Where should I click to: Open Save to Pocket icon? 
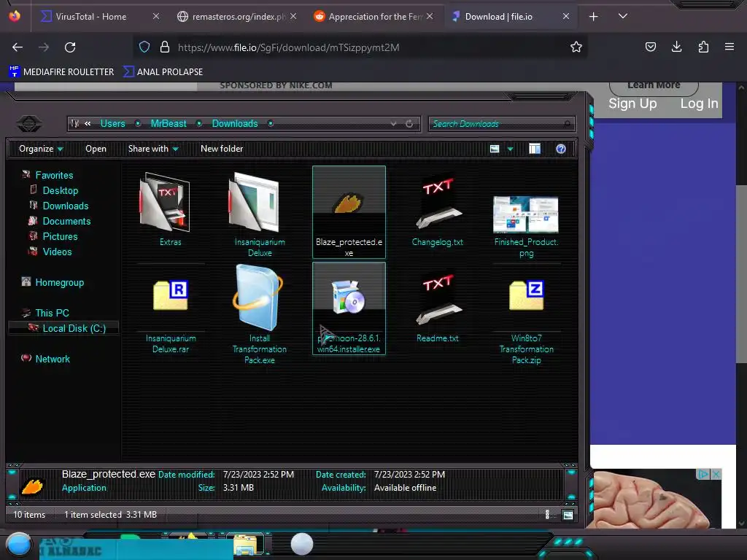[650, 47]
